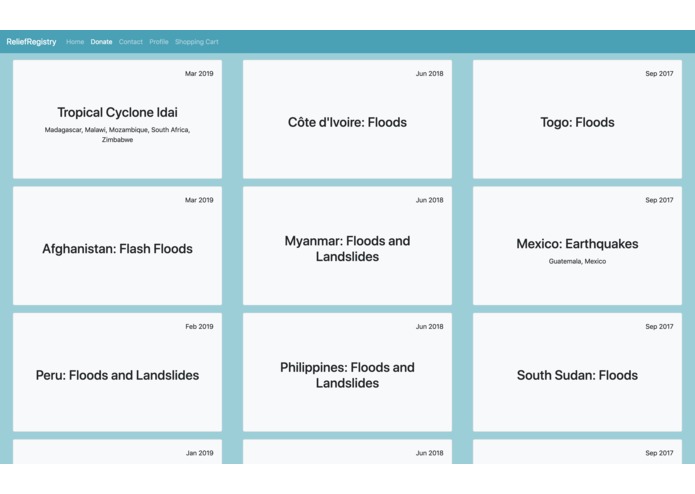Click Sep 2017 date on Togo card
The image size is (695, 494).
pos(660,74)
